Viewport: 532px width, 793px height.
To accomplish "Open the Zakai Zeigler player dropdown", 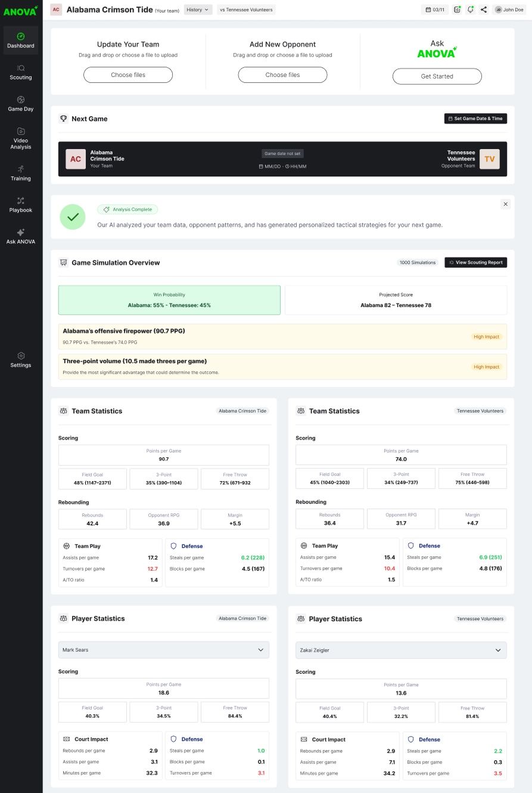I will pos(401,650).
